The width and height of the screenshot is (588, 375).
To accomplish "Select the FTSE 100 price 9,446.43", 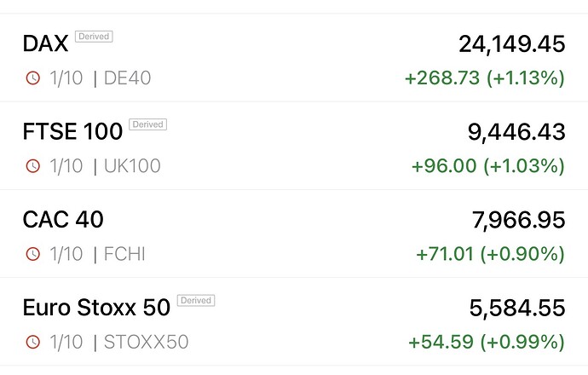I will [516, 131].
